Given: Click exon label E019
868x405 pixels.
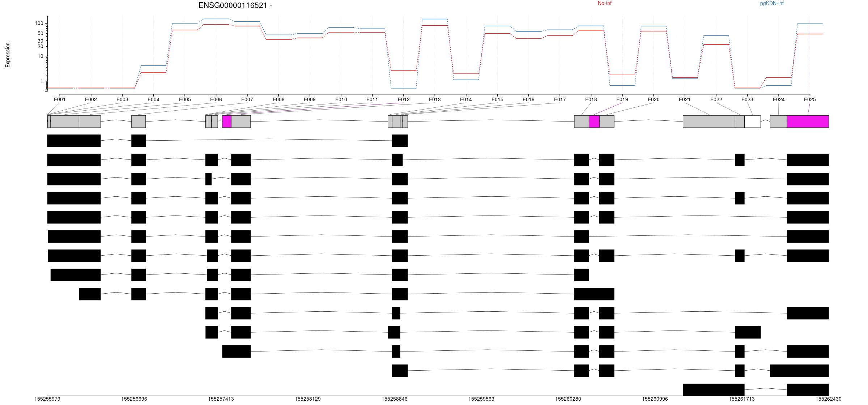Looking at the screenshot, I should coord(622,99).
